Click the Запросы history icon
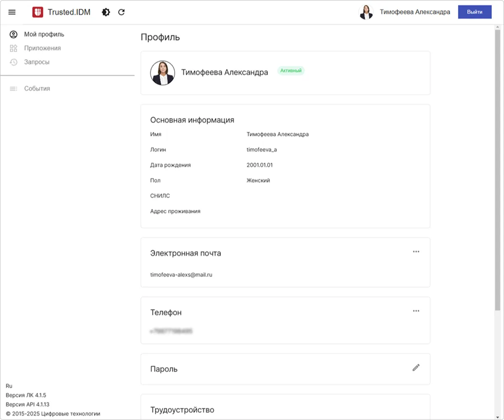Screen dimensions: 504x420 (x=13, y=62)
